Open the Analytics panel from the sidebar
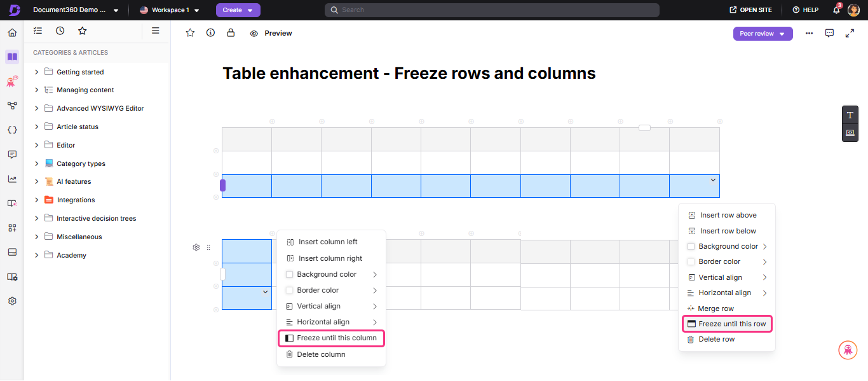The width and height of the screenshot is (868, 381). pos(11,179)
